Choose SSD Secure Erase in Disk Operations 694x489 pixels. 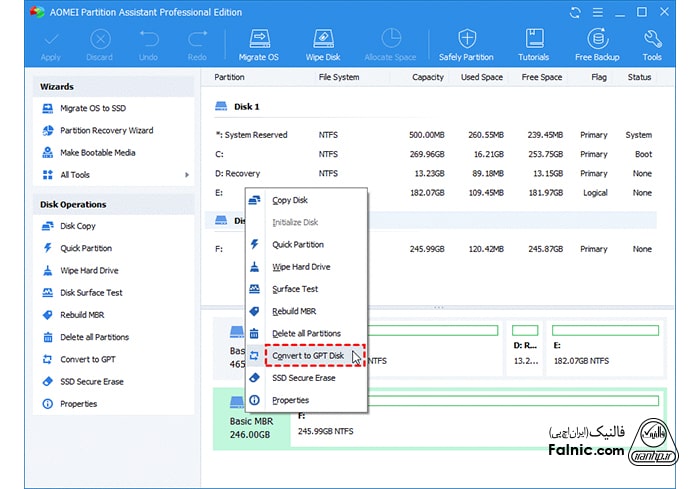(92, 382)
